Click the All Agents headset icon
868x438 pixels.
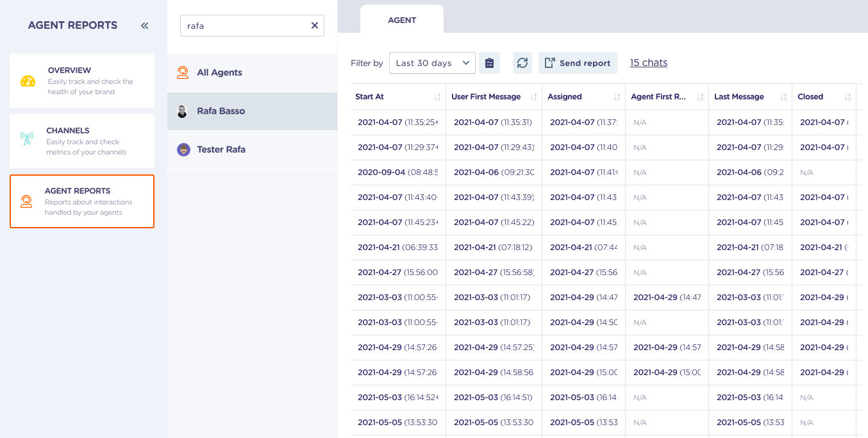pyautogui.click(x=183, y=72)
